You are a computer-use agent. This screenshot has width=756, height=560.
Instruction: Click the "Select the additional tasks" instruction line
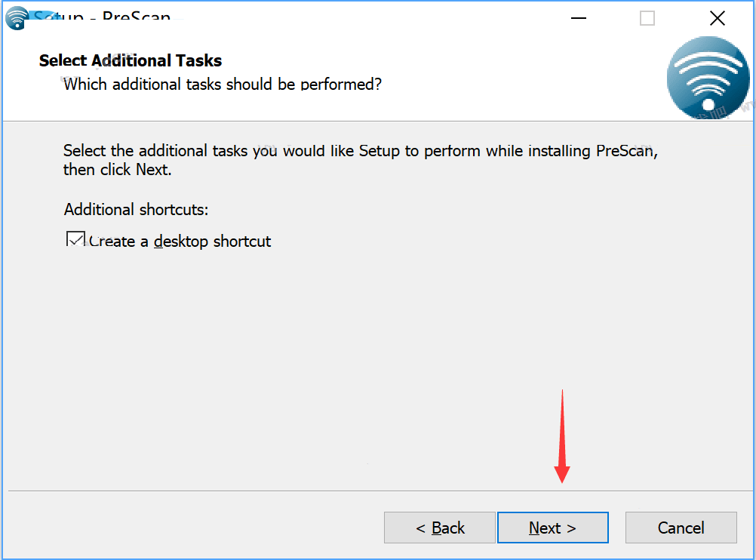click(360, 150)
